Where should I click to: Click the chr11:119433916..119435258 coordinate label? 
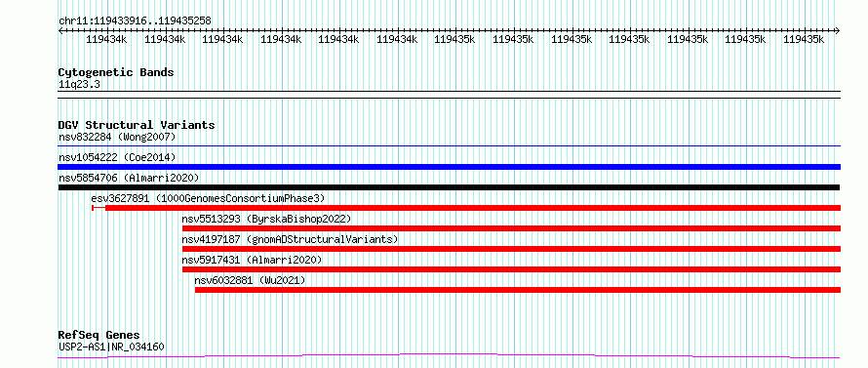(x=135, y=21)
